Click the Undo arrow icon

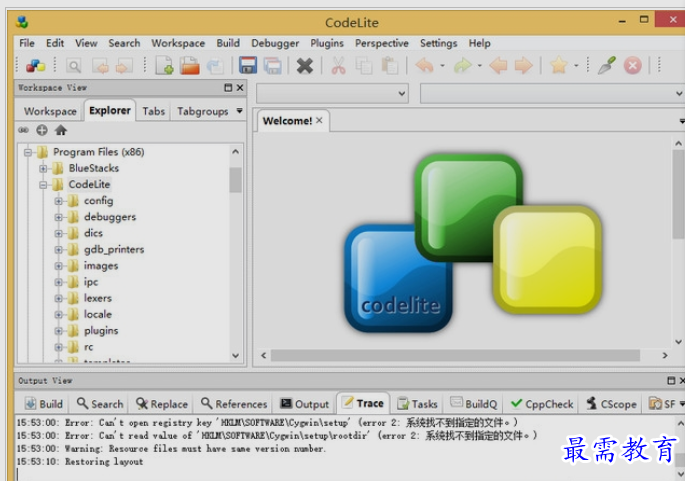pyautogui.click(x=424, y=66)
